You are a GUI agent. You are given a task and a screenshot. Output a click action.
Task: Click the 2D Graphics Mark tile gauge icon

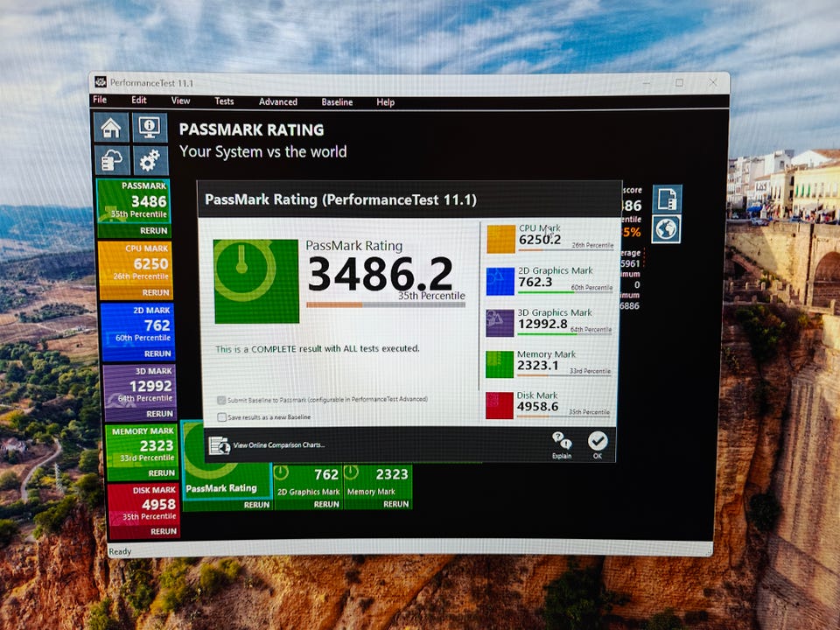click(x=281, y=473)
